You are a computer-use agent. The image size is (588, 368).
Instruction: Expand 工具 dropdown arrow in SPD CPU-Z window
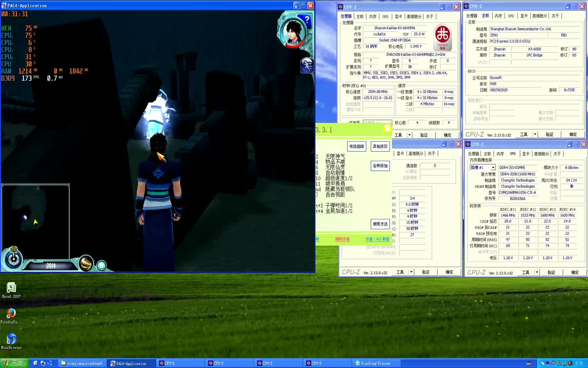[537, 272]
